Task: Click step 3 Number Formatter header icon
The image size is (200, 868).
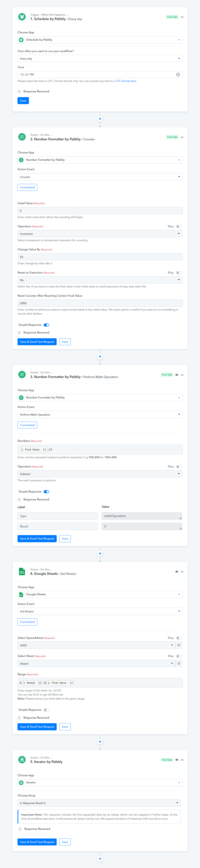Action: pyautogui.click(x=22, y=374)
